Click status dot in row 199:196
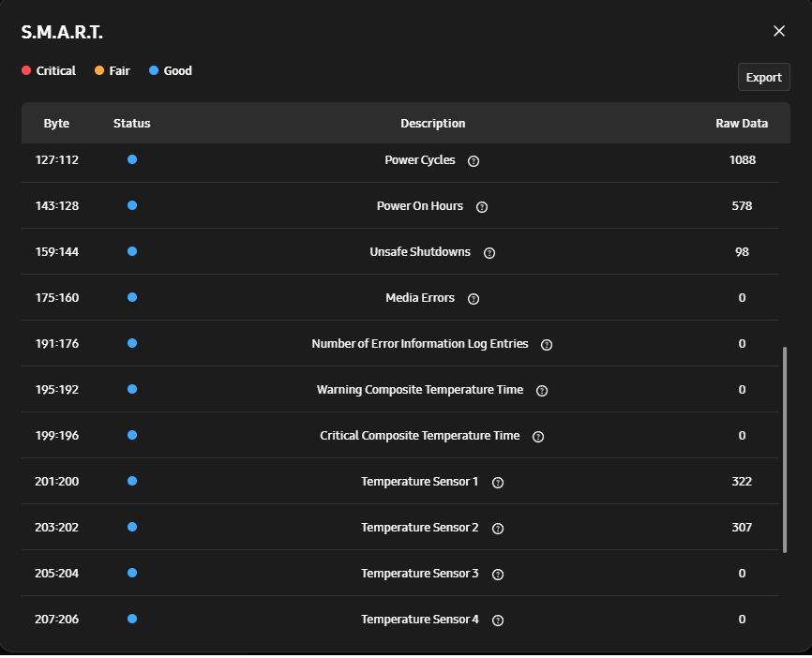 (x=132, y=435)
